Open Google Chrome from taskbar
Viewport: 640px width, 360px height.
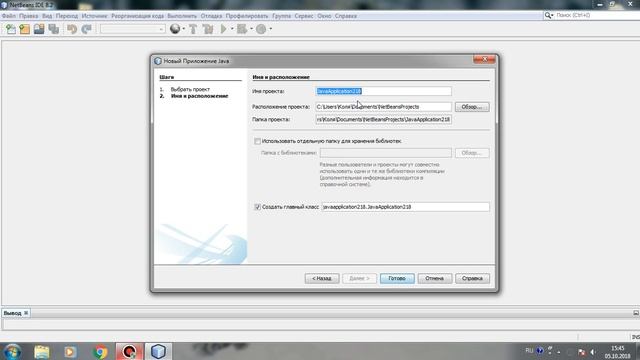coord(100,351)
